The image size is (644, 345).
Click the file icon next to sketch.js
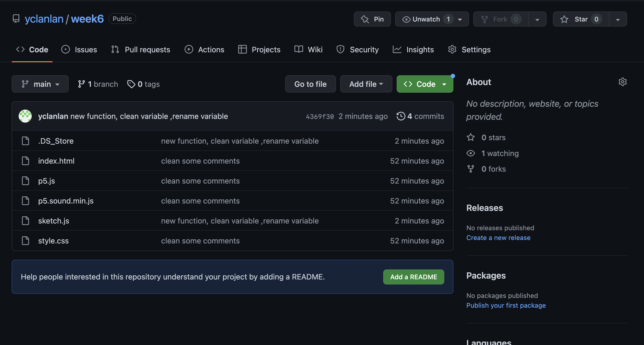click(x=25, y=221)
